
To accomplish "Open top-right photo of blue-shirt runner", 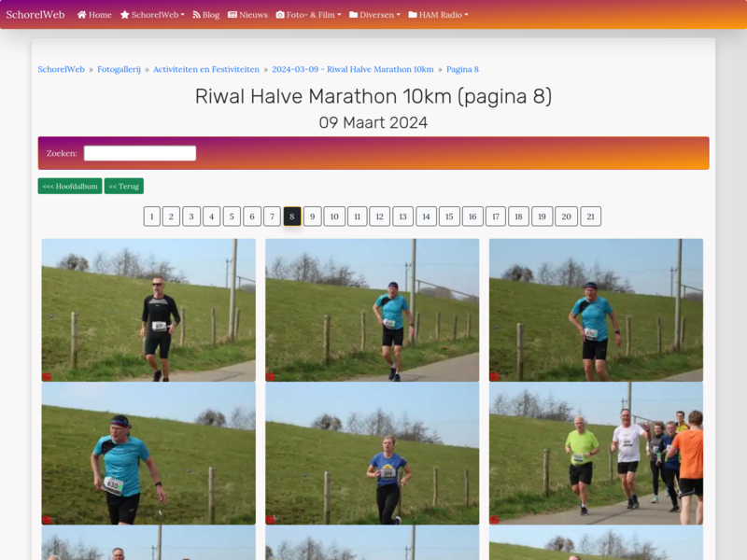I will coord(596,310).
